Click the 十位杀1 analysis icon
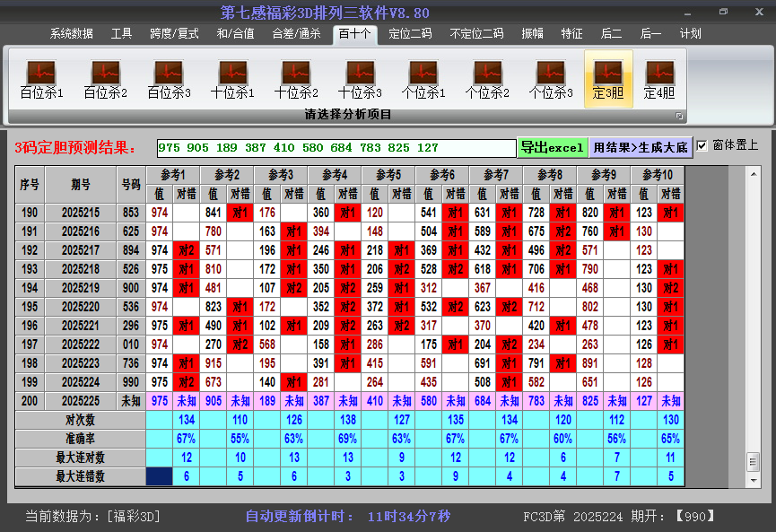This screenshot has width=776, height=532. pos(232,79)
